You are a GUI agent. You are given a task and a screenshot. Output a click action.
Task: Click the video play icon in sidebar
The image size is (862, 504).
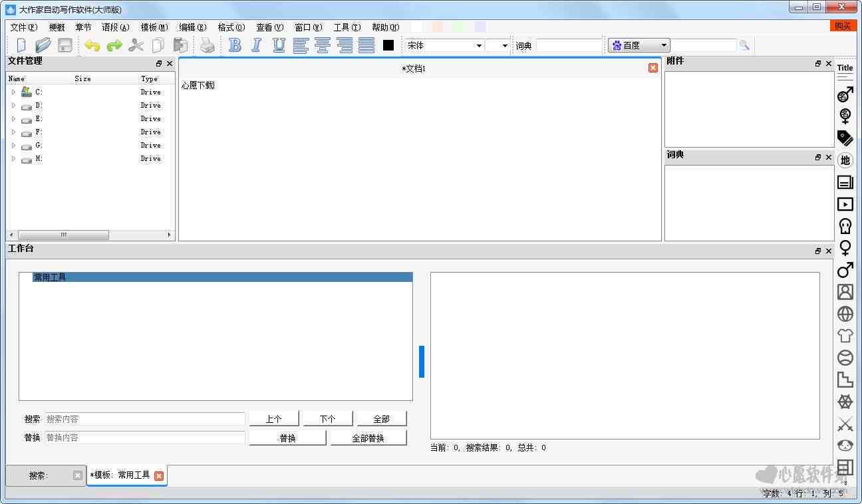(x=845, y=204)
